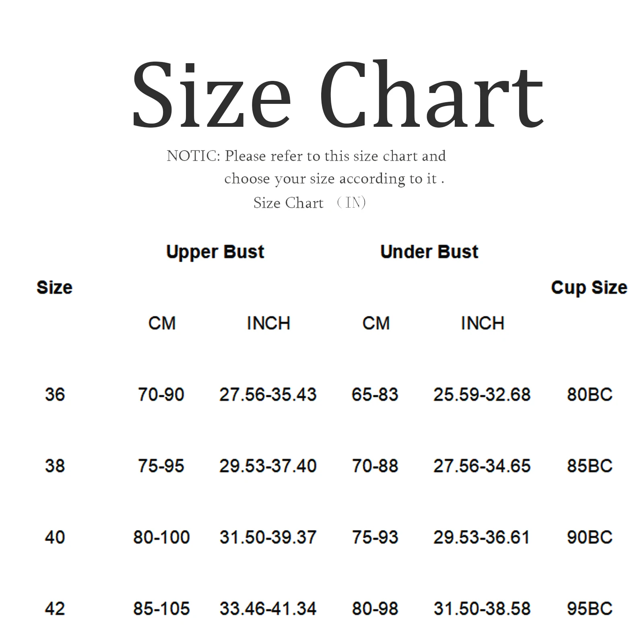
Task: Select under bust value 75-93
Action: (x=375, y=537)
